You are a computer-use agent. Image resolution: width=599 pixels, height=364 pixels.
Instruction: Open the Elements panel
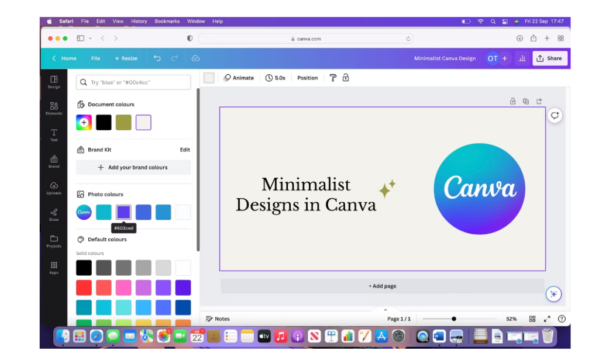point(54,108)
